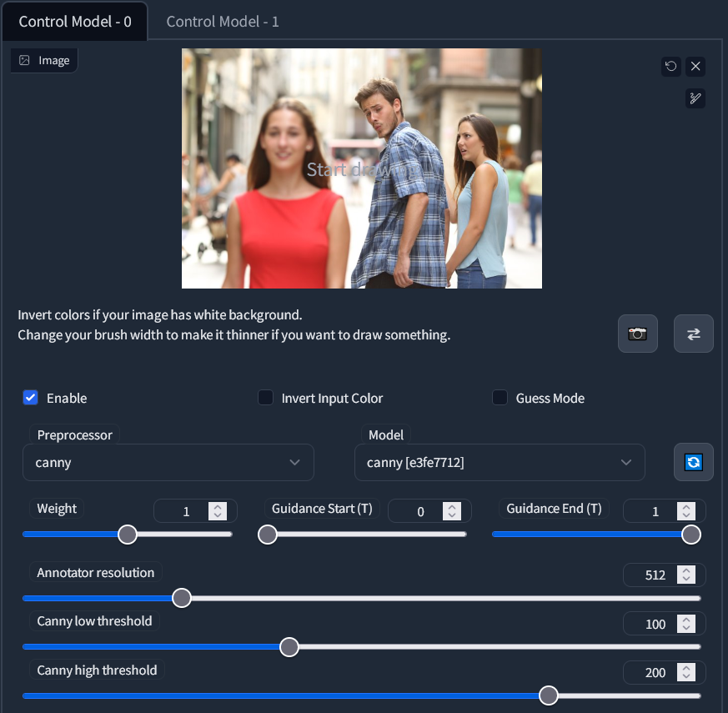The image size is (728, 713).
Task: Click the camera webcam icon button
Action: (x=638, y=334)
